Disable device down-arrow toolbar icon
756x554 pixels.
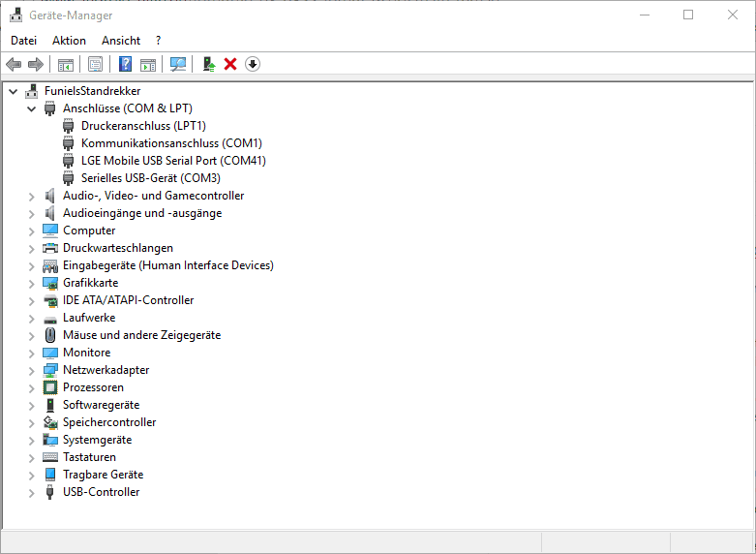[x=253, y=64]
